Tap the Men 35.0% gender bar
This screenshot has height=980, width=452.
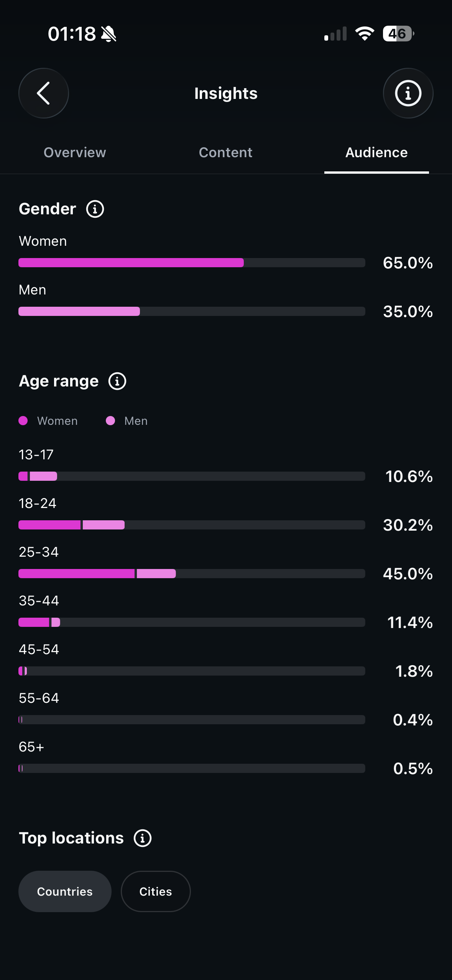192,311
